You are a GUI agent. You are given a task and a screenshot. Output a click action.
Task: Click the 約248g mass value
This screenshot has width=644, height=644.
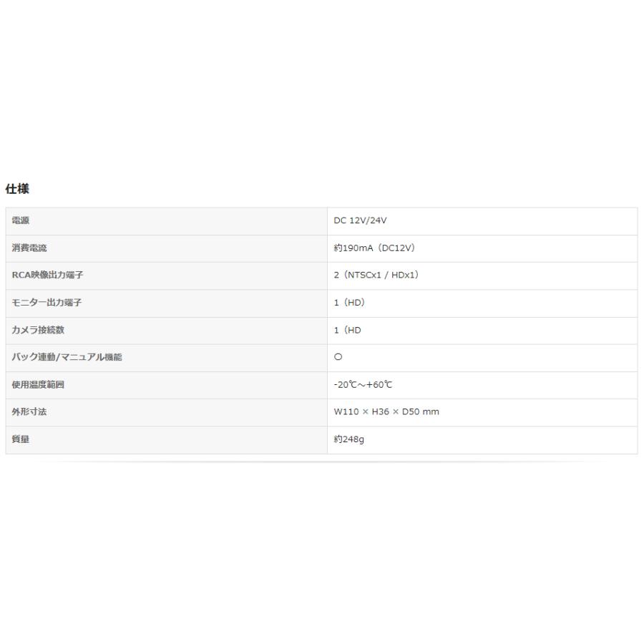349,439
